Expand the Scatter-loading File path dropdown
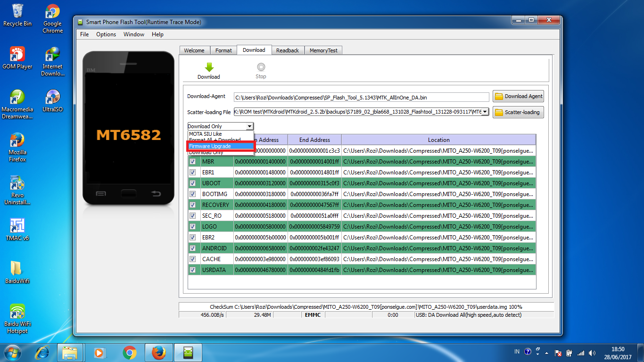 (485, 112)
